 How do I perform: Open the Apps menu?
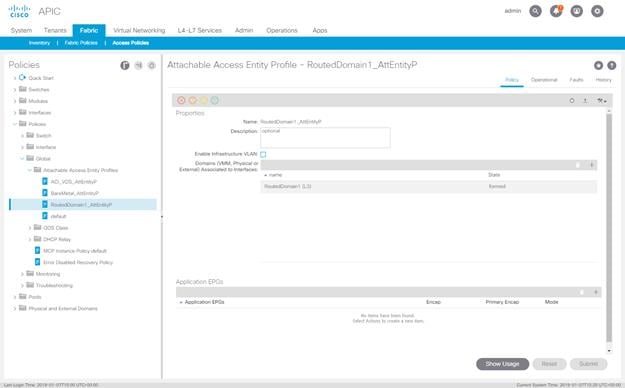320,30
